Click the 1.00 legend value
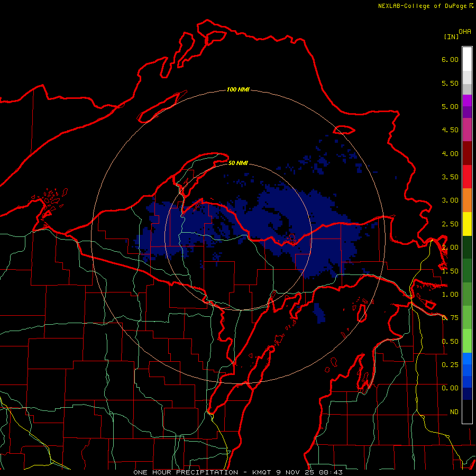 pos(450,295)
